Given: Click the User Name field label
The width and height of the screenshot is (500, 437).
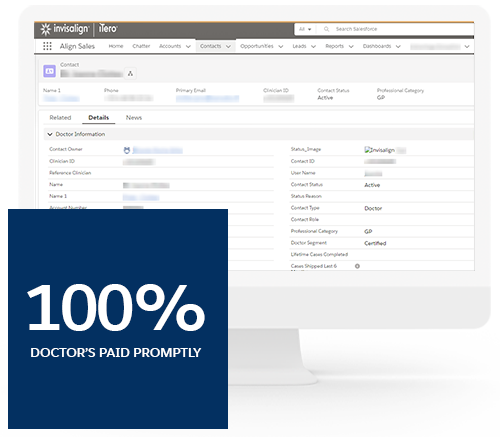Looking at the screenshot, I should coord(303,173).
